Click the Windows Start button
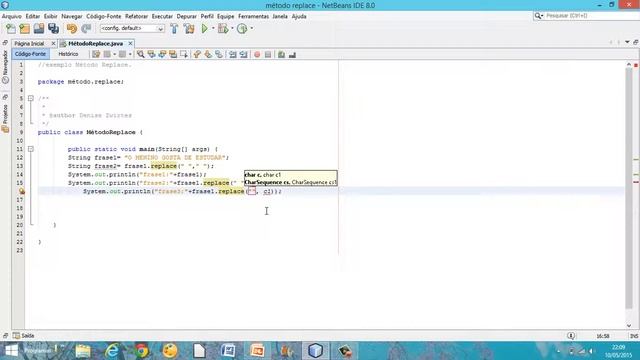The height and width of the screenshot is (360, 640). click(x=11, y=351)
